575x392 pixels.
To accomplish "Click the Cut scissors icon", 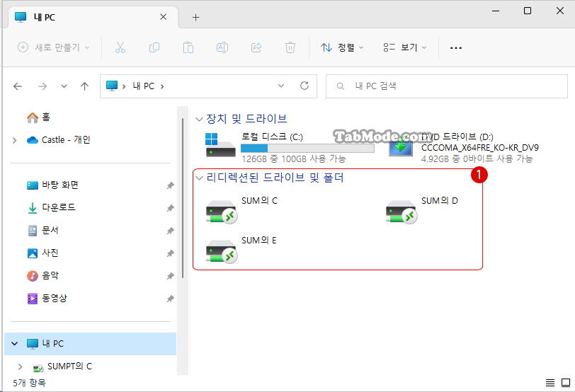I will click(x=120, y=47).
